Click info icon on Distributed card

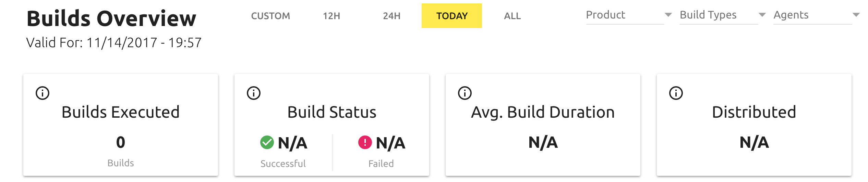coord(676,93)
